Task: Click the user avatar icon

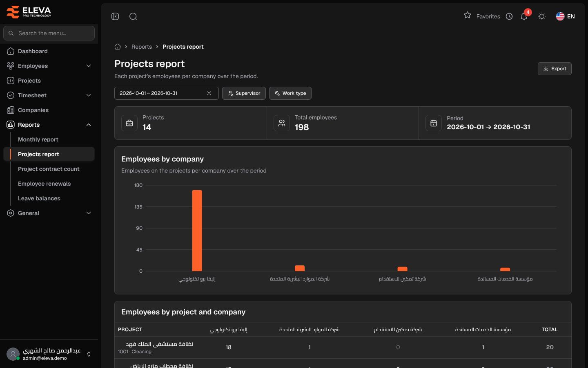Action: click(13, 354)
